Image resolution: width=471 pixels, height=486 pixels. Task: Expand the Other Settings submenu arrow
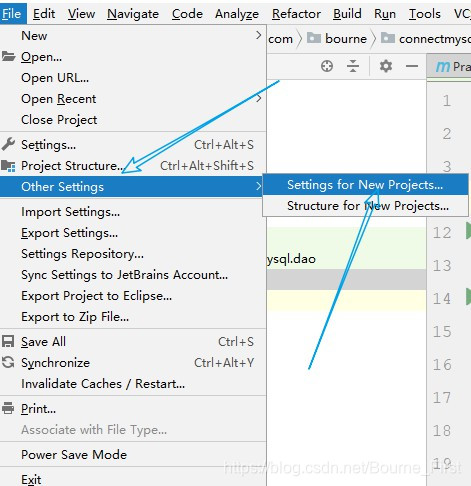pyautogui.click(x=258, y=186)
